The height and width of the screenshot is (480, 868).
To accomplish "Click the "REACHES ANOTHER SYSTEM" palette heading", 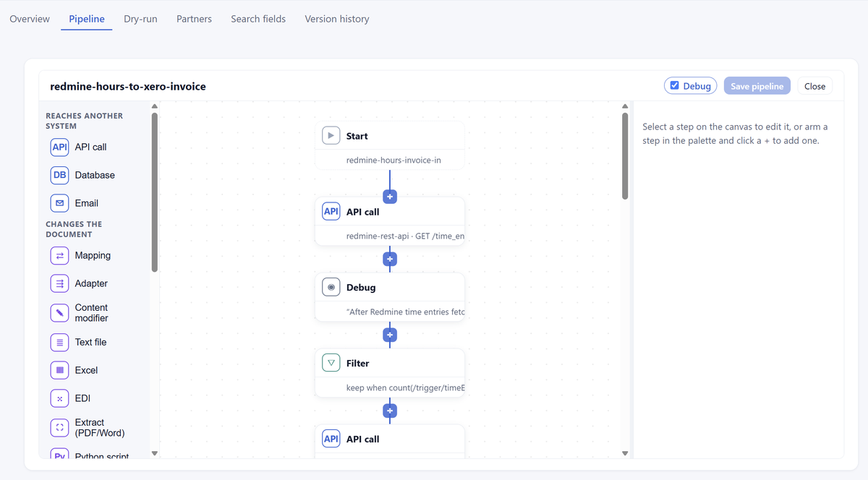I will pyautogui.click(x=85, y=121).
